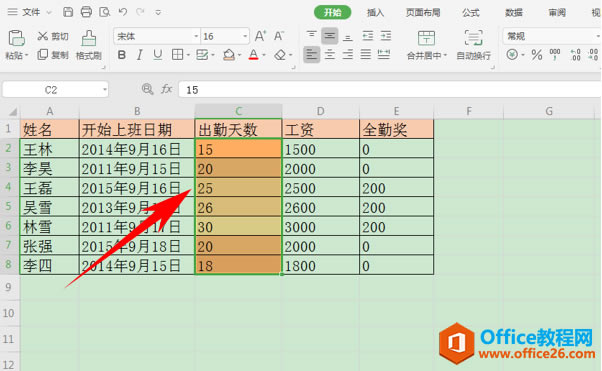Viewport: 602px width, 371px height.
Task: Click the Undo arrow
Action: click(122, 12)
